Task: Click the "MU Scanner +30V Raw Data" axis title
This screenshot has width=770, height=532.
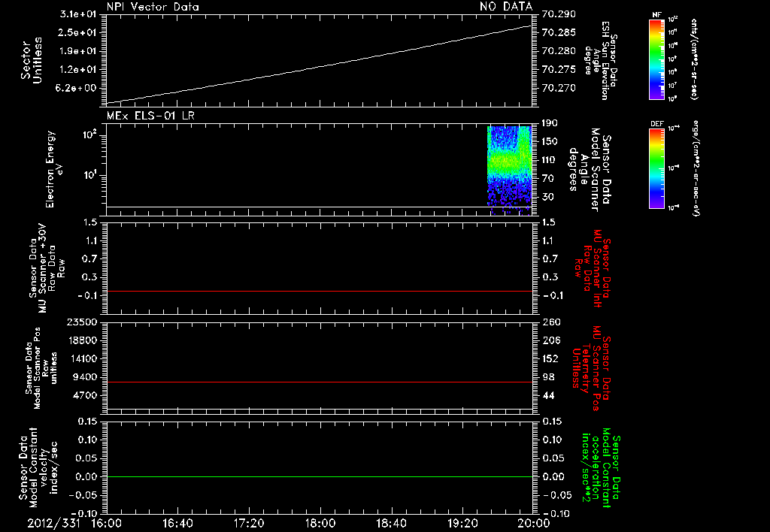Action: (x=47, y=269)
